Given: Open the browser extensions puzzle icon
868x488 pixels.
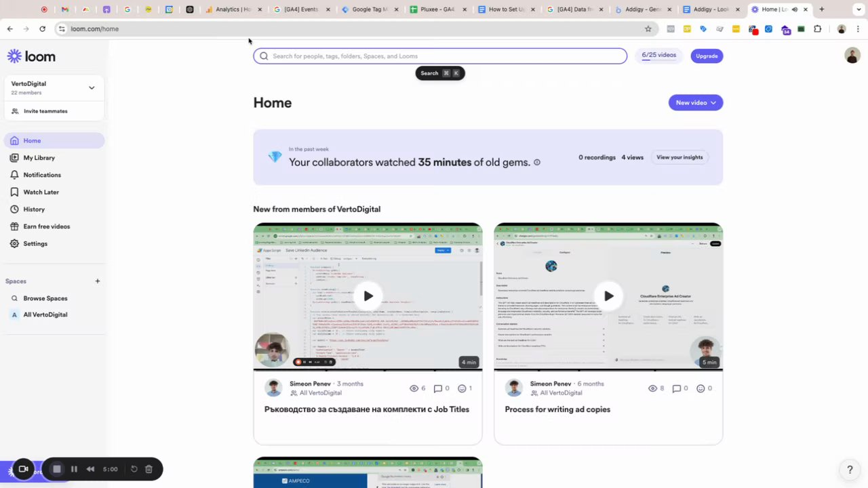Looking at the screenshot, I should click(x=817, y=29).
